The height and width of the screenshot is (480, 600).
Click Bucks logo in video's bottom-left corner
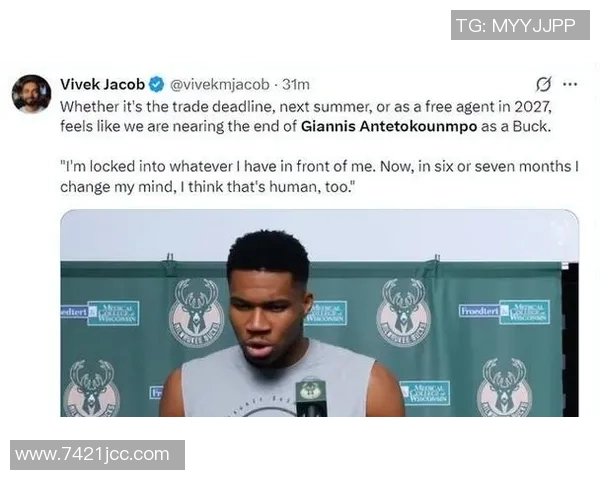click(91, 387)
